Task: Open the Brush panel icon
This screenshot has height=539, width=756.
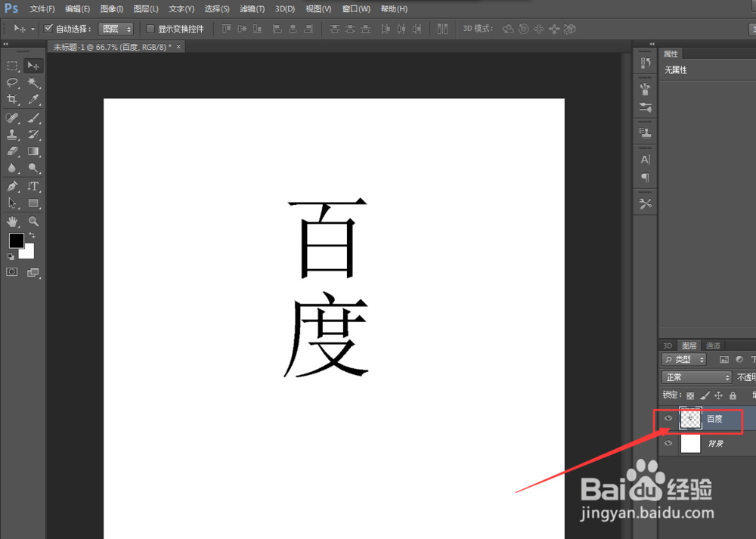Action: click(x=645, y=107)
